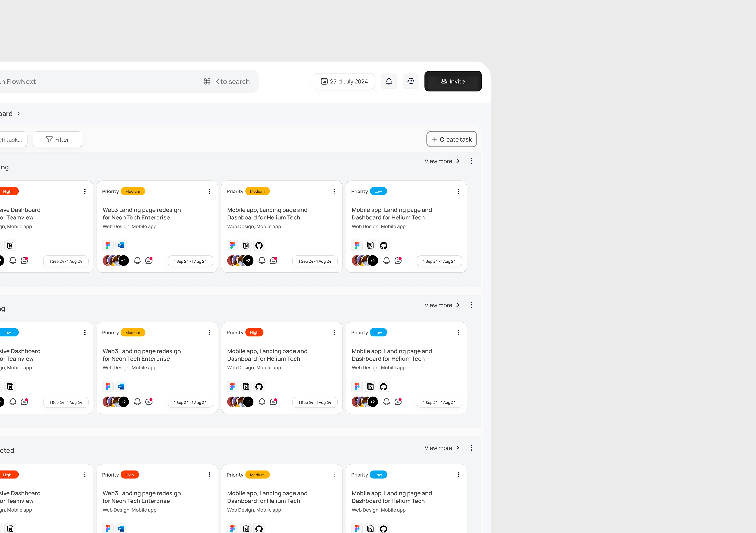Click the Invite button

(453, 81)
